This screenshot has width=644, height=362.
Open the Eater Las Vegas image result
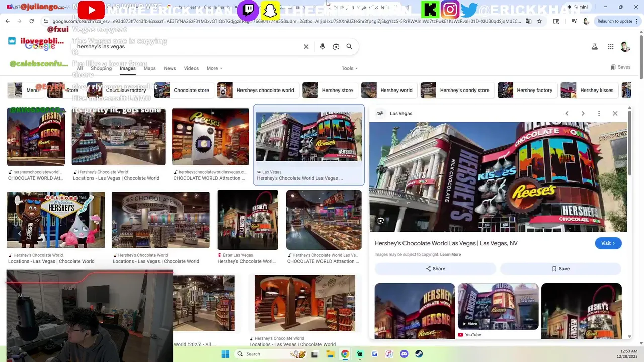pyautogui.click(x=248, y=220)
